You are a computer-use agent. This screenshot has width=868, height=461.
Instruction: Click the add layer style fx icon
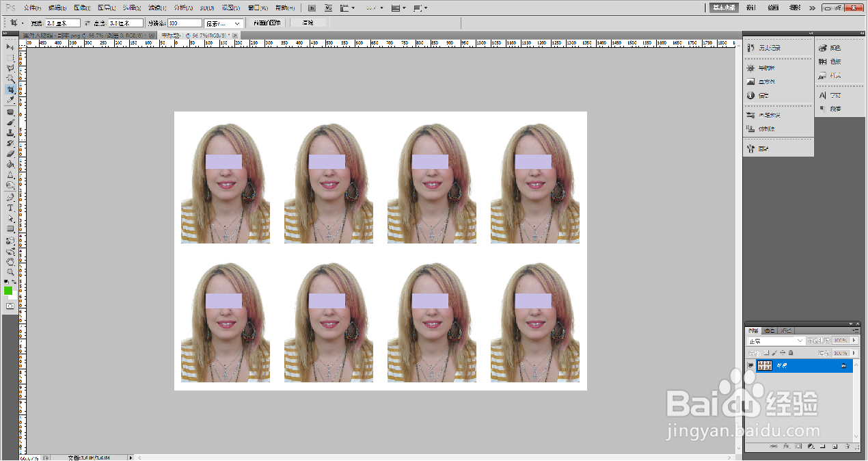787,447
